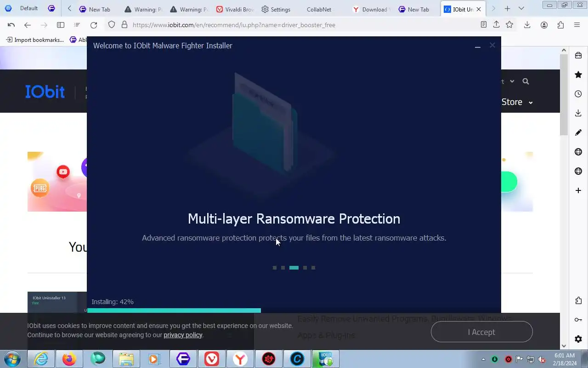Open the account profile icon
This screenshot has height=368, width=588.
[x=544, y=25]
